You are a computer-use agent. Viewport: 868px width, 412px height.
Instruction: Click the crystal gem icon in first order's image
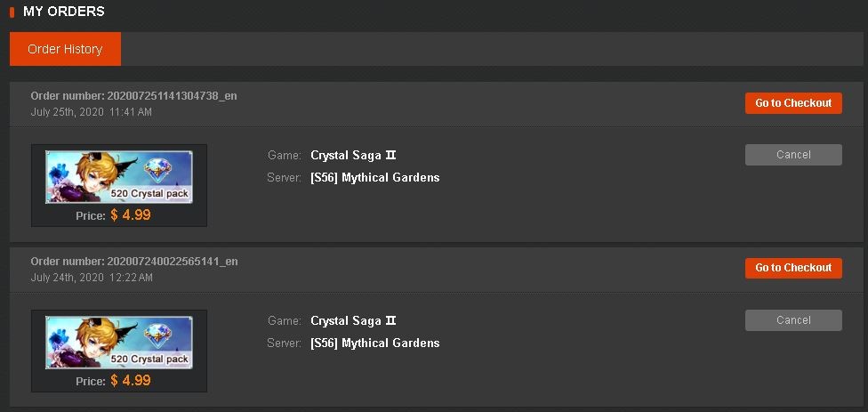click(157, 171)
